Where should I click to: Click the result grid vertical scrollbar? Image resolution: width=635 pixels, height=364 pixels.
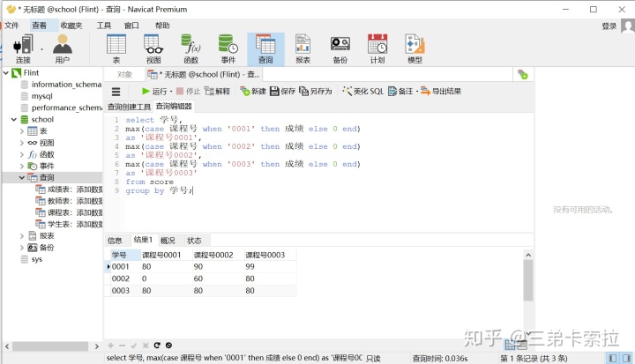click(527, 280)
